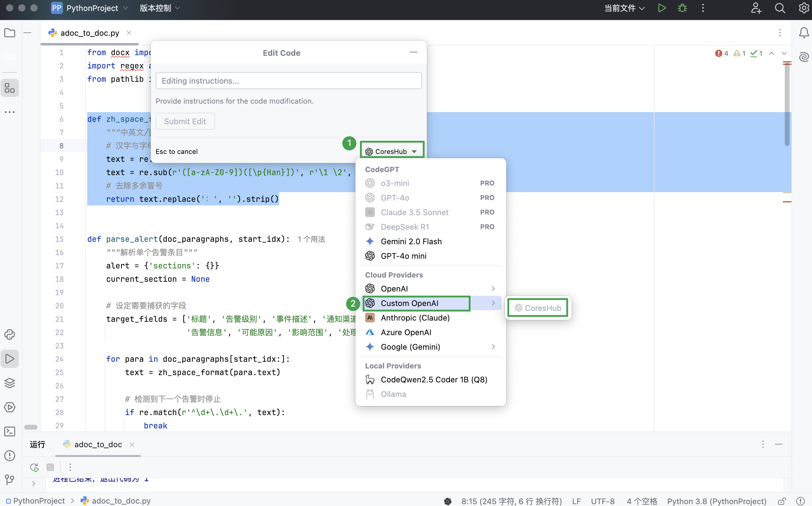This screenshot has height=506, width=812.
Task: Show more tool windows ellipsis
Action: pos(10,112)
